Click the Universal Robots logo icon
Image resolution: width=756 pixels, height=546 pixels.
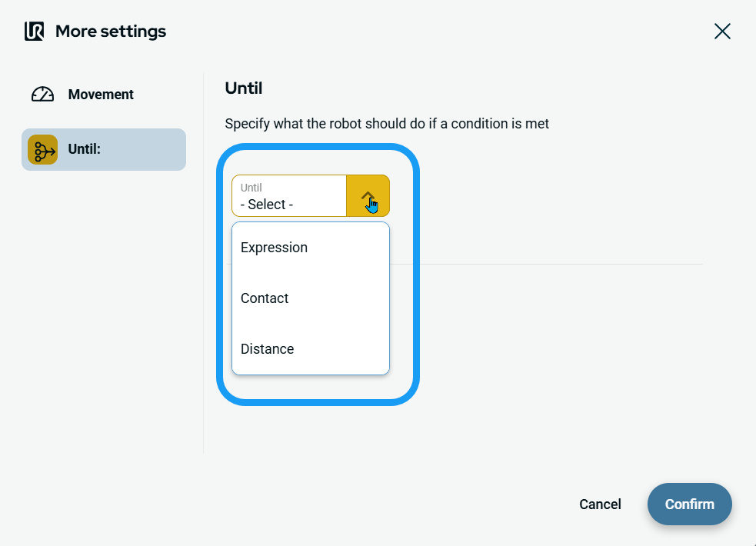[34, 32]
